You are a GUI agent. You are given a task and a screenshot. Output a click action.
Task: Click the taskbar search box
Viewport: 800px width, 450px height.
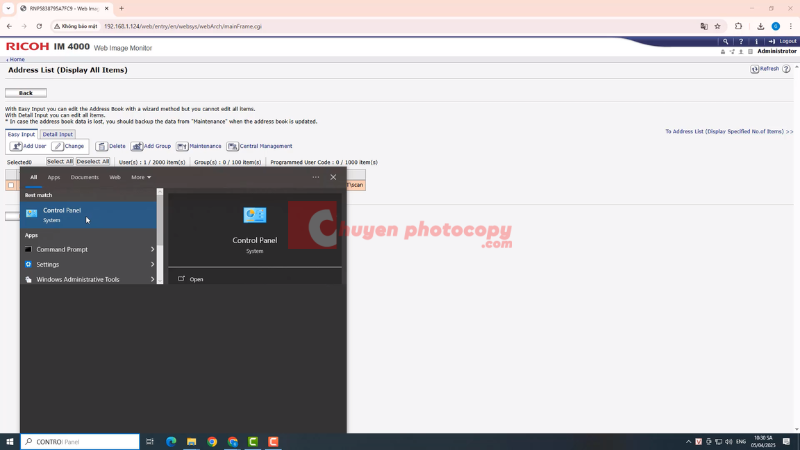(80, 441)
